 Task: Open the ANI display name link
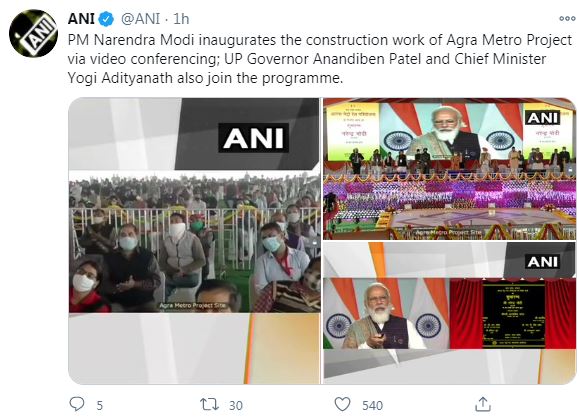click(x=81, y=19)
